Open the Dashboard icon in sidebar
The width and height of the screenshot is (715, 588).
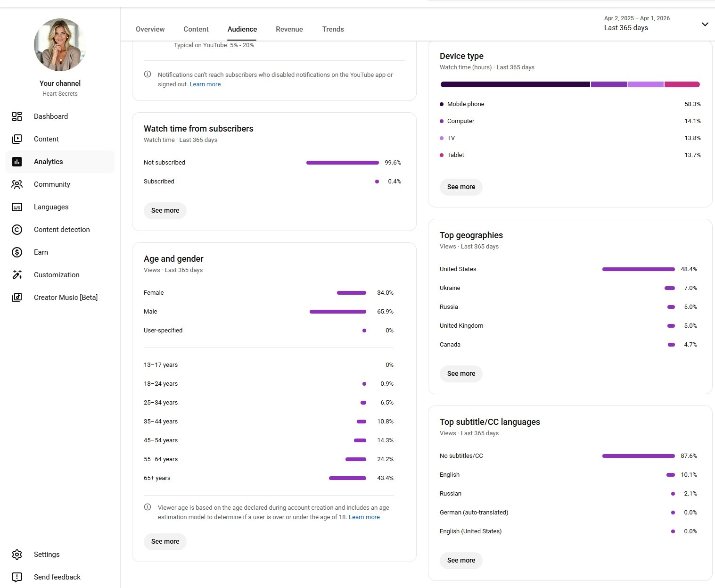click(17, 116)
